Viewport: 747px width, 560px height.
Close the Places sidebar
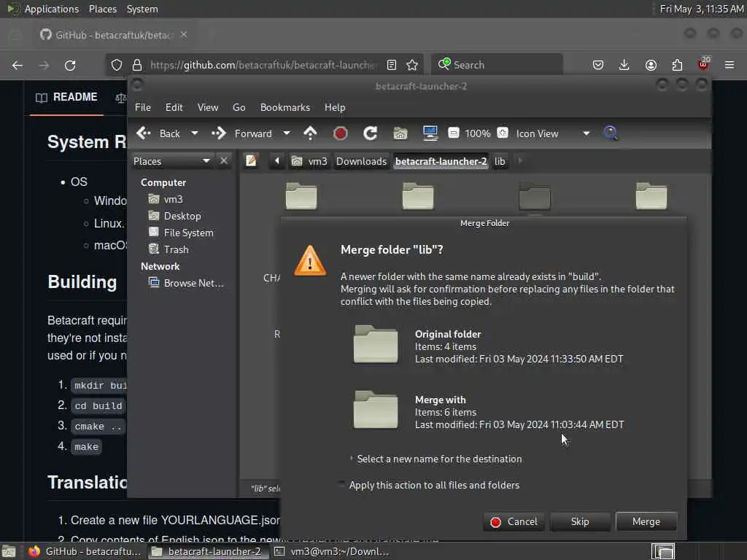pyautogui.click(x=224, y=161)
